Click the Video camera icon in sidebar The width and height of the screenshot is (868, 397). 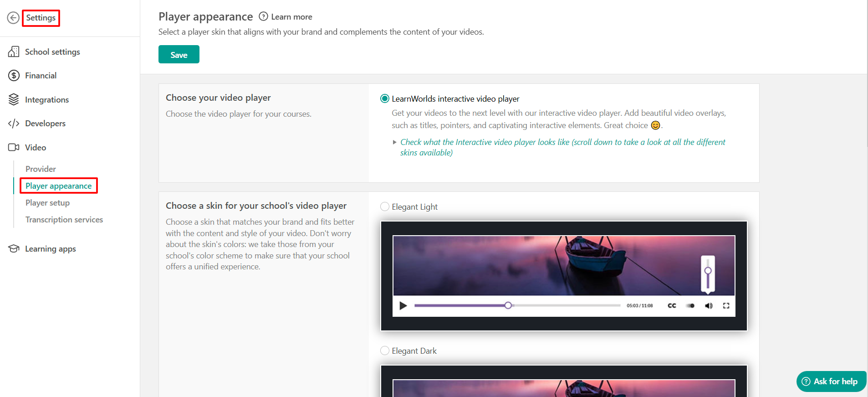(x=14, y=147)
